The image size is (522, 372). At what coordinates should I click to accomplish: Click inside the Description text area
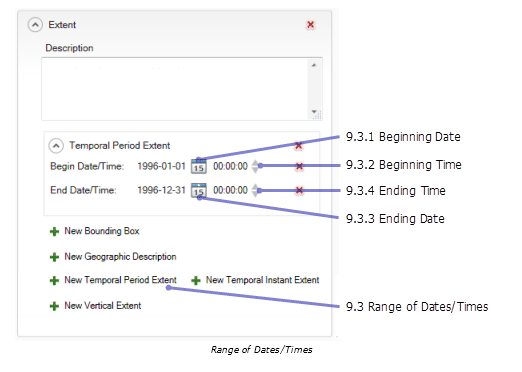(176, 89)
